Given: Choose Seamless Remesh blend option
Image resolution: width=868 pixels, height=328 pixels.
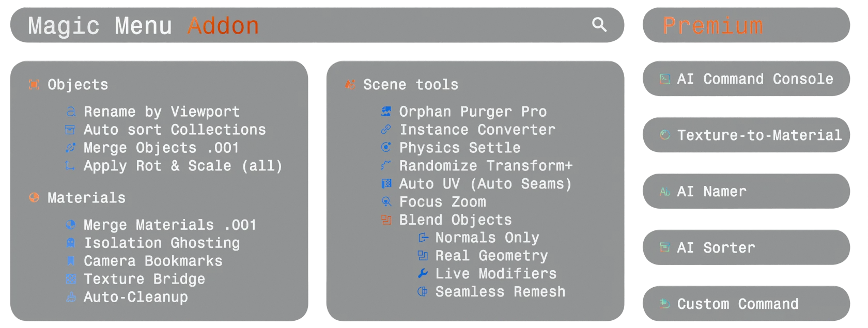Looking at the screenshot, I should point(500,292).
